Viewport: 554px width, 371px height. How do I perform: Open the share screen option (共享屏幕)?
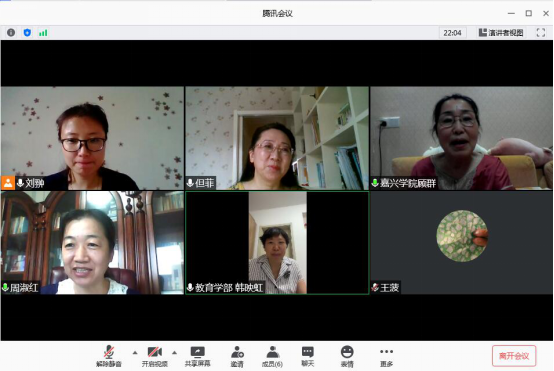pyautogui.click(x=198, y=357)
